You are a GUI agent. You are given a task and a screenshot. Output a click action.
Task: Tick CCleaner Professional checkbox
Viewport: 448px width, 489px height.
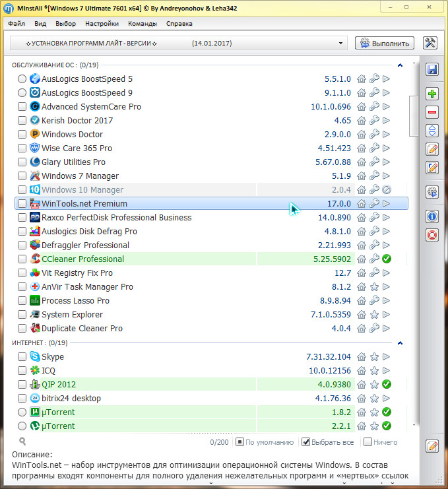tap(22, 259)
